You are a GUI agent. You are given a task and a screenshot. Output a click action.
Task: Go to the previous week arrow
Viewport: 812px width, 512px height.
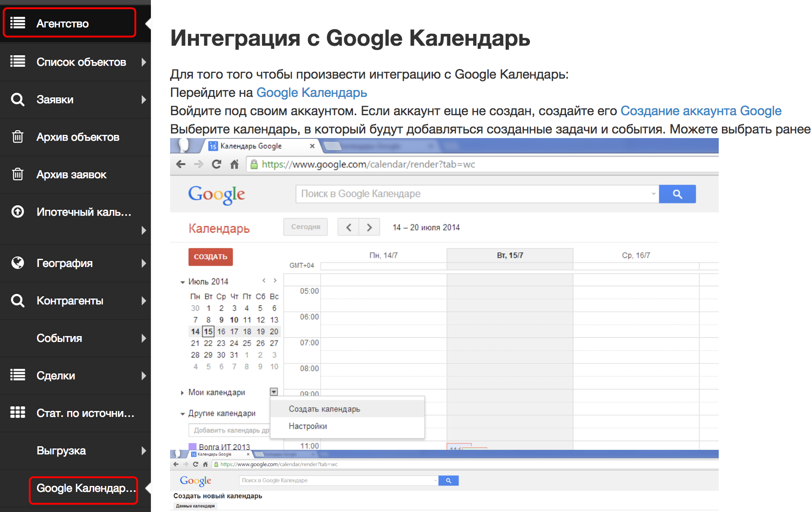click(x=348, y=227)
